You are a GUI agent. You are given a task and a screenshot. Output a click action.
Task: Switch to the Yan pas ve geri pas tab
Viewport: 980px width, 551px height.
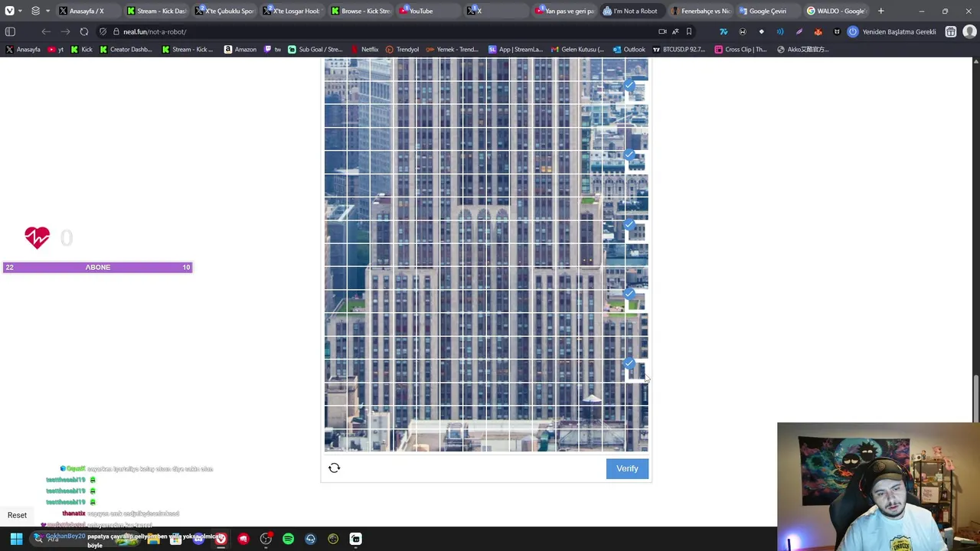[x=564, y=11]
